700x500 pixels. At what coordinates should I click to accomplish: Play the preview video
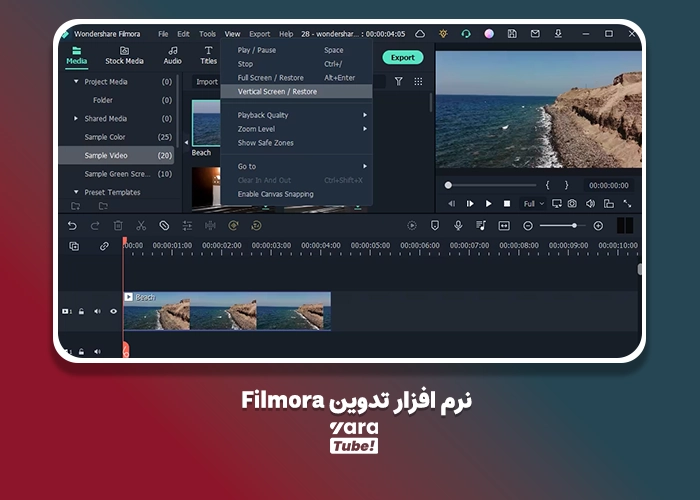[x=488, y=204]
